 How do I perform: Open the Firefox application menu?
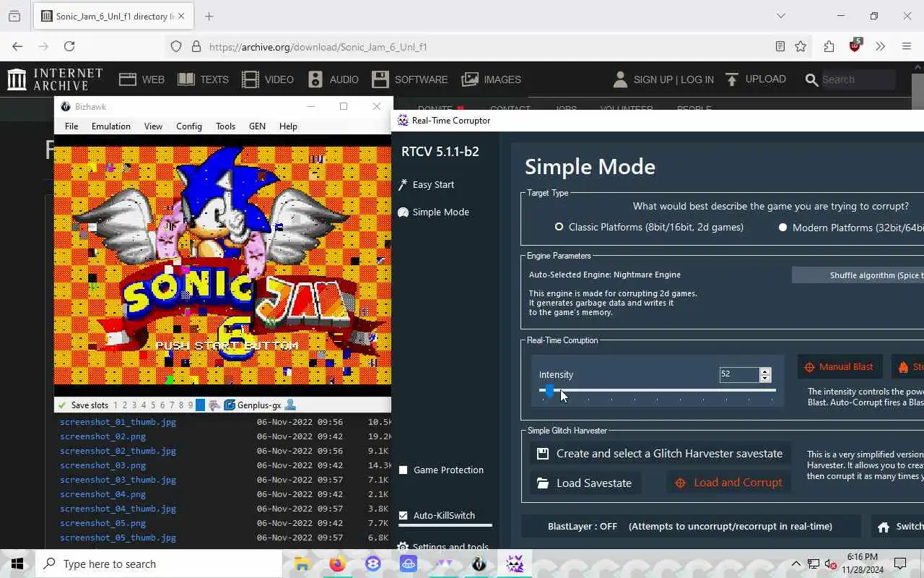(x=907, y=46)
